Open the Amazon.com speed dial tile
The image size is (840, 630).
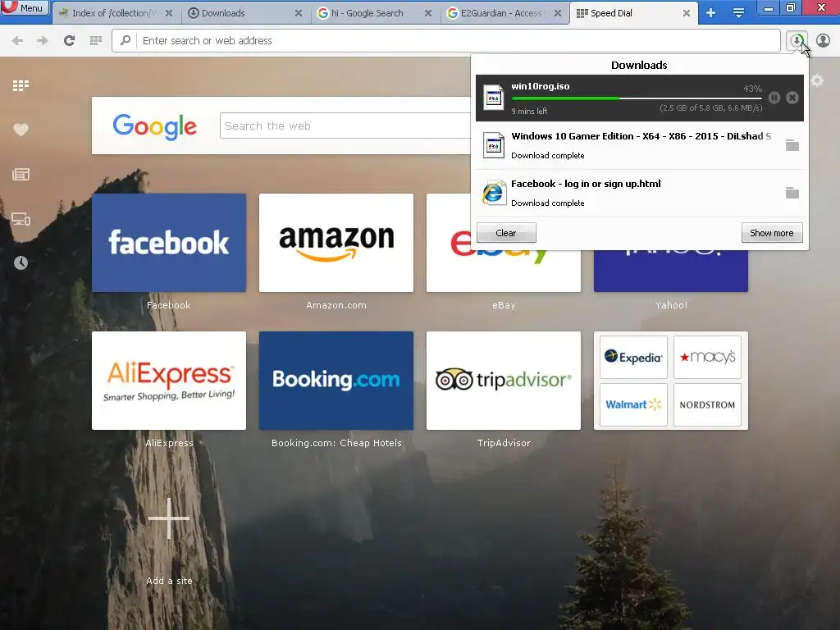[336, 243]
